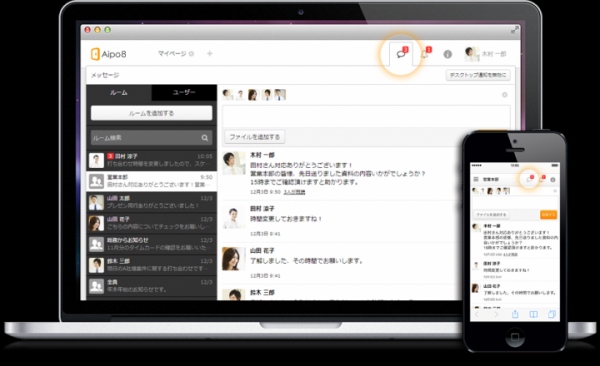
Task: Click the 木村 一郎 user name in header
Action: pyautogui.click(x=494, y=54)
